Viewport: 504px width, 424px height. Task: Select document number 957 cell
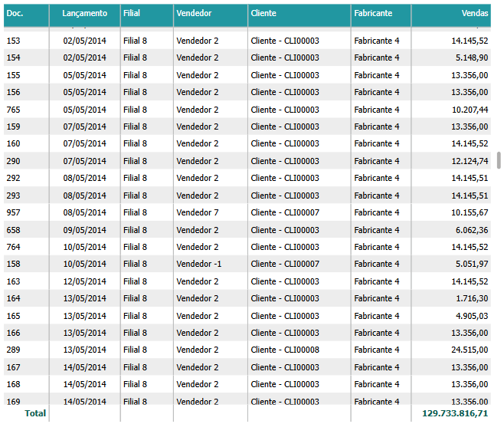14,212
